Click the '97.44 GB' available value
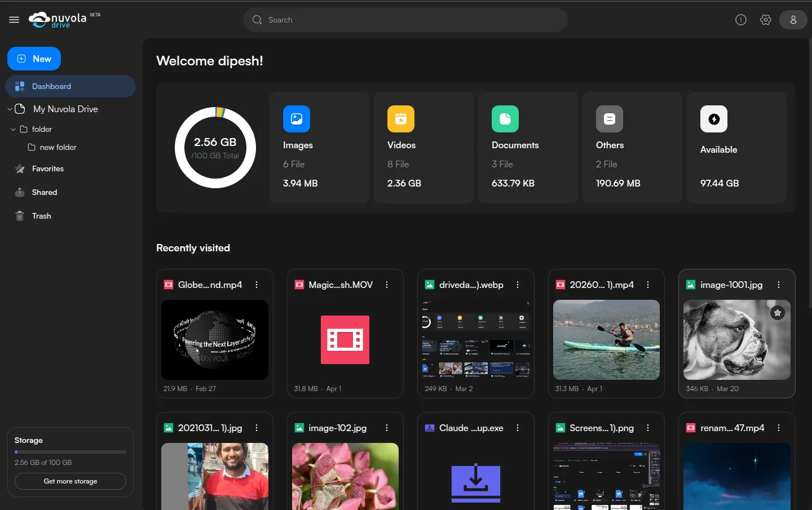Screen dimensions: 812x510 (x=720, y=183)
